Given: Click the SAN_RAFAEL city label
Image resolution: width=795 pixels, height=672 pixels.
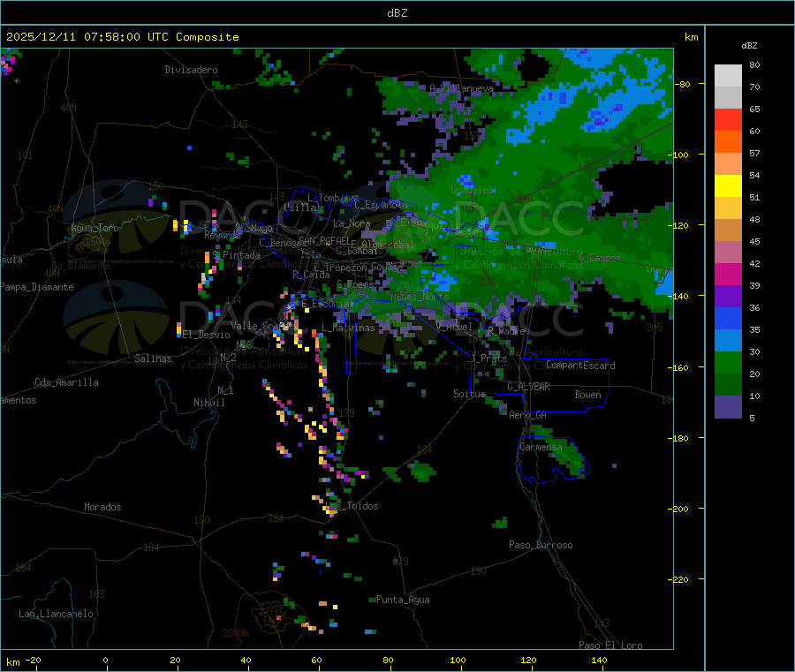Looking at the screenshot, I should point(323,240).
